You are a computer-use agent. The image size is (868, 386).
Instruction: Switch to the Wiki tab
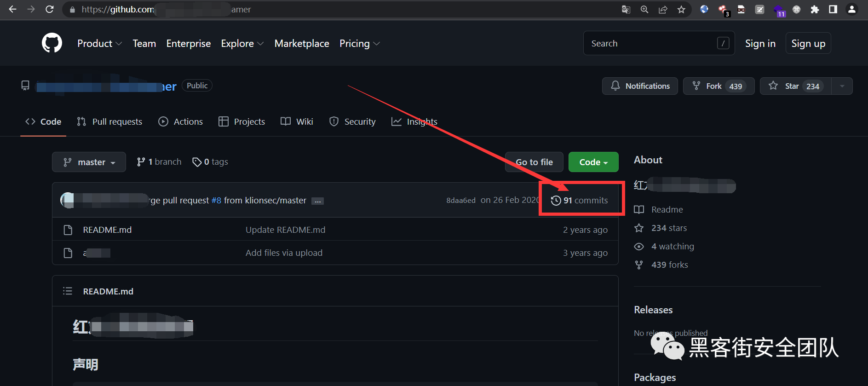[x=297, y=121]
